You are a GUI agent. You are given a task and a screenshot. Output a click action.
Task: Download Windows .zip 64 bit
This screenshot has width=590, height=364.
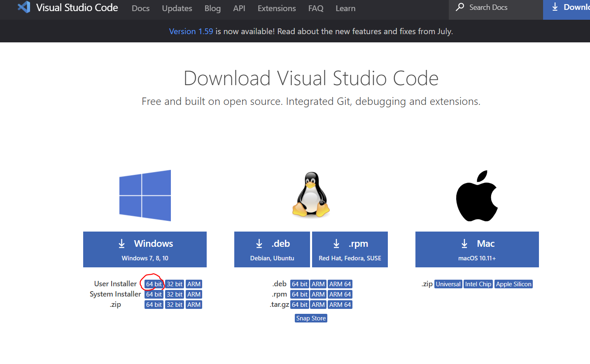pos(154,305)
